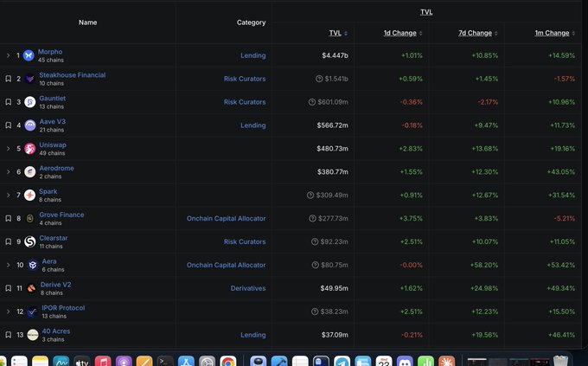Click the Steakhouse Financial logo icon
The width and height of the screenshot is (588, 366).
coord(29,79)
